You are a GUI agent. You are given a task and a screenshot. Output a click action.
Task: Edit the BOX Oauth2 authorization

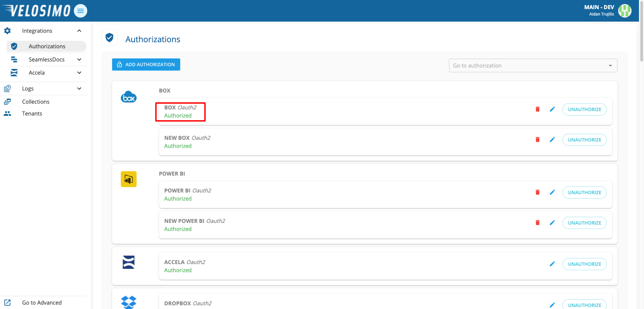coord(552,109)
